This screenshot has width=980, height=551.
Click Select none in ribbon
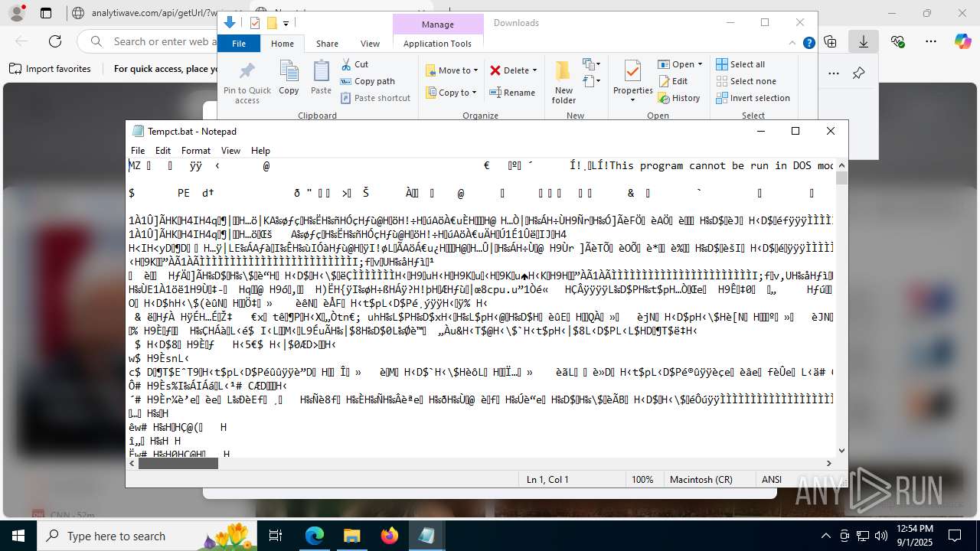(746, 81)
